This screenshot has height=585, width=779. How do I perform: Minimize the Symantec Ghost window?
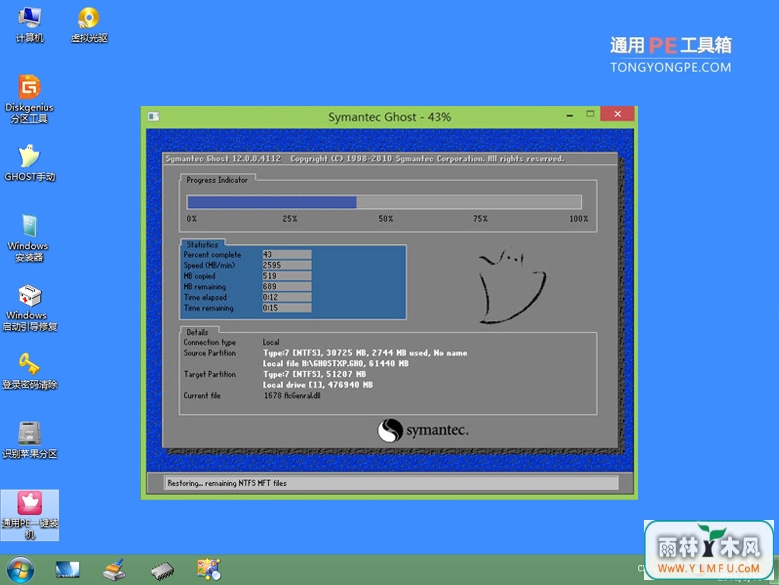[570, 115]
